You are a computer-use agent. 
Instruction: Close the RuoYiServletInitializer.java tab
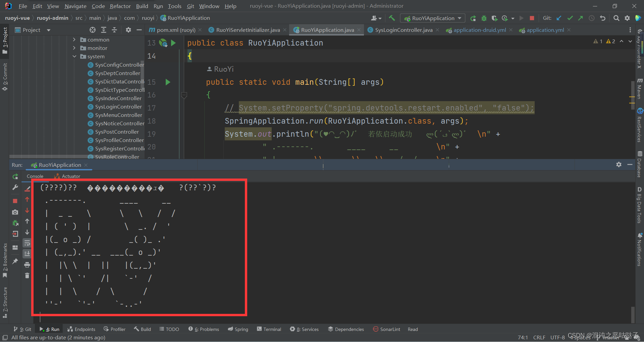point(285,30)
